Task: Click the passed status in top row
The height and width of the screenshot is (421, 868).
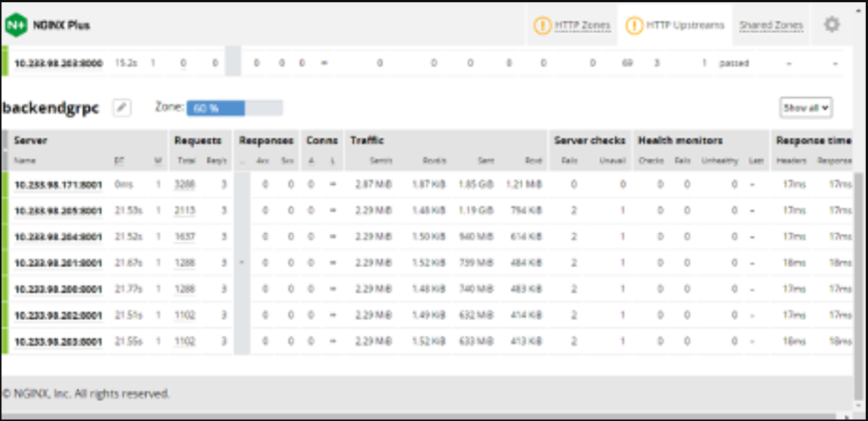Action: tap(734, 63)
